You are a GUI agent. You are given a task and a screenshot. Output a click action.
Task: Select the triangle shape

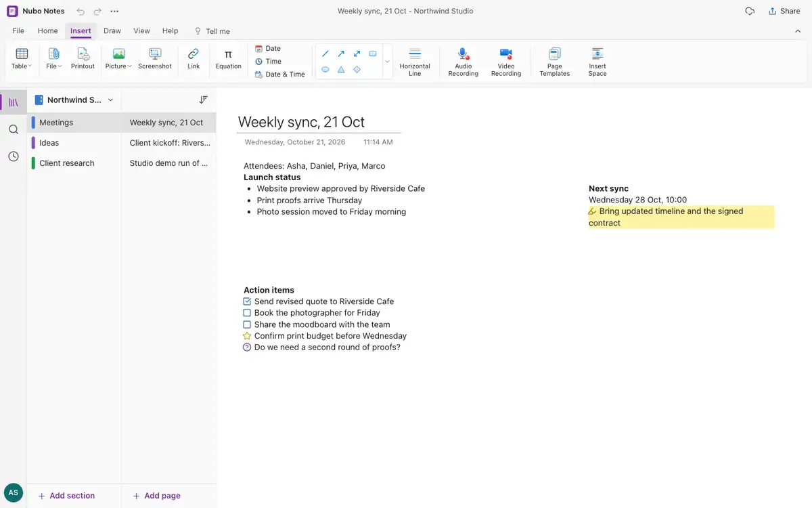(341, 69)
